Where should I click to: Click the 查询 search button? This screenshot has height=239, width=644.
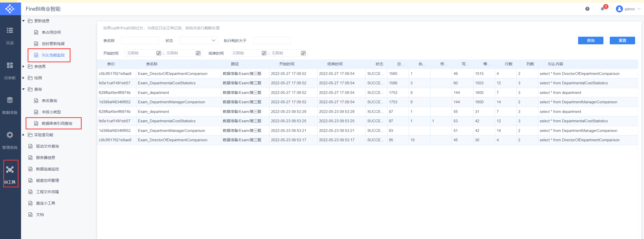(x=591, y=41)
